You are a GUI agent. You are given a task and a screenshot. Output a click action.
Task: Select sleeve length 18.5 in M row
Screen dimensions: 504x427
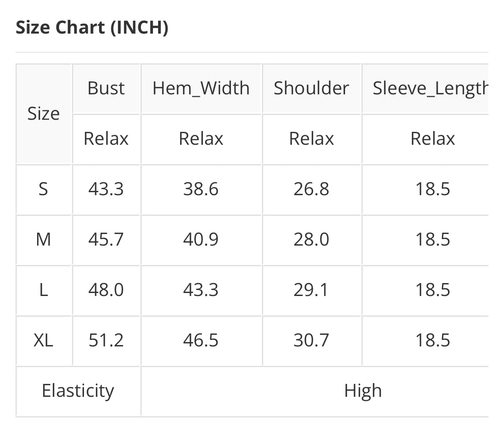coord(432,240)
